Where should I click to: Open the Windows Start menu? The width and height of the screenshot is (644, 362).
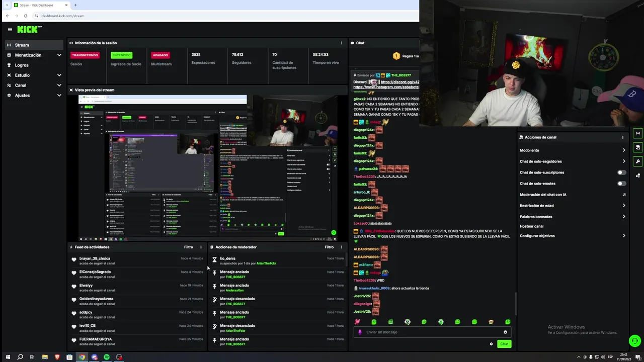[8, 357]
